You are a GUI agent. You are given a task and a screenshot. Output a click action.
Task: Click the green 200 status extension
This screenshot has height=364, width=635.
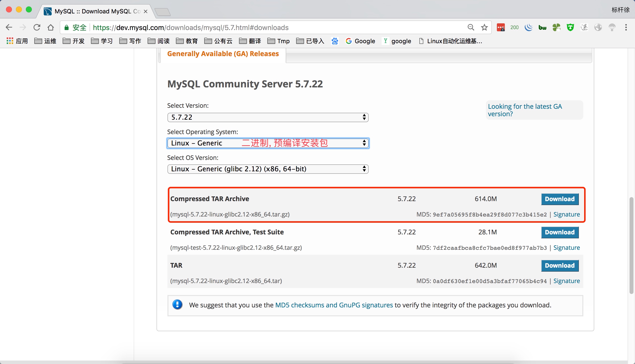point(515,27)
